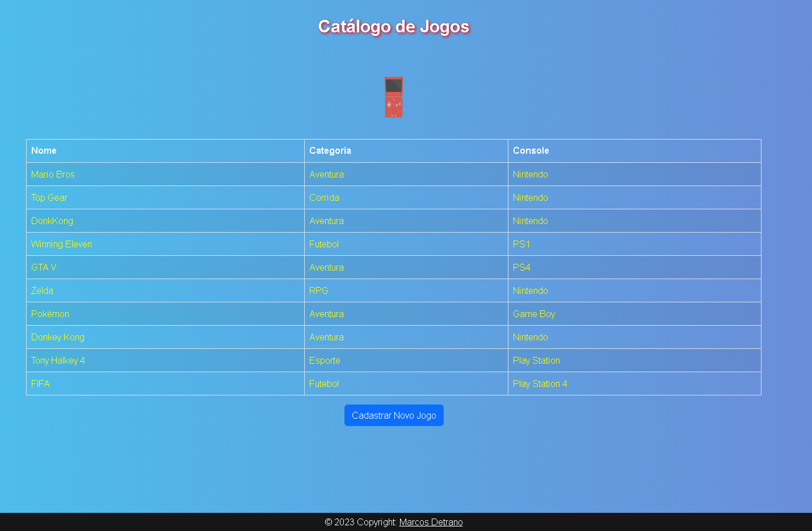Click the Console column header
The image size is (812, 531).
click(531, 150)
